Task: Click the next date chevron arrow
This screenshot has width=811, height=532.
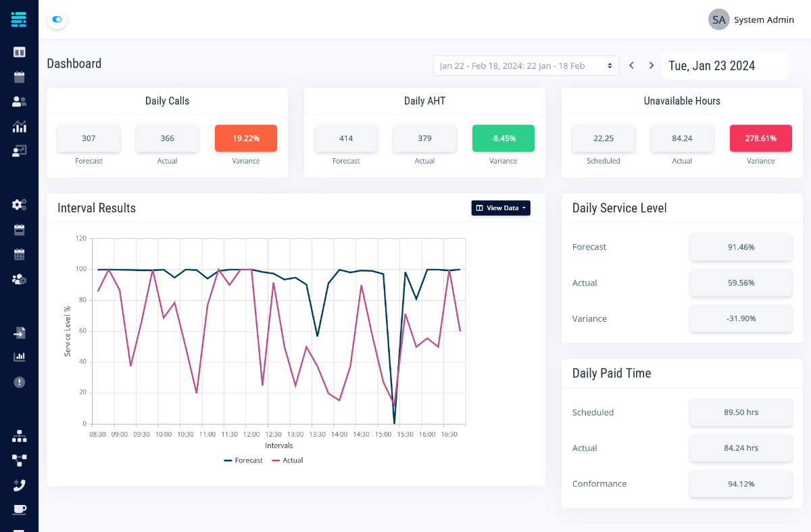Action: [651, 65]
